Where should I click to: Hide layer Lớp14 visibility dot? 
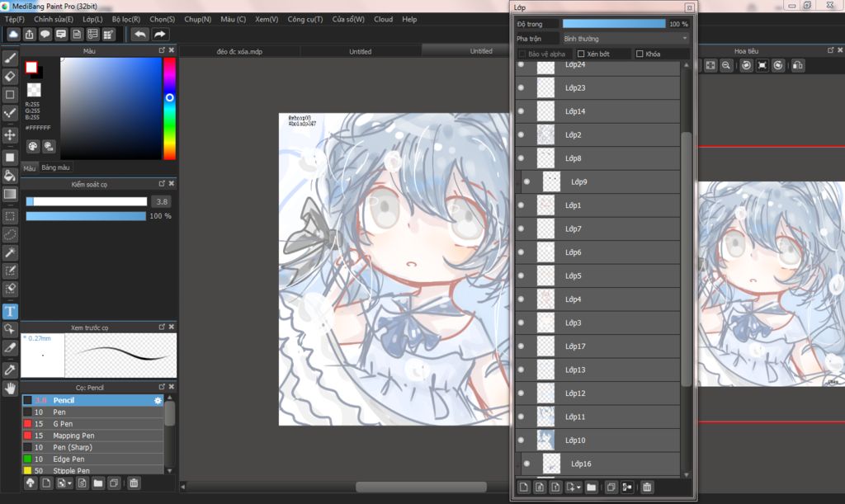(x=522, y=111)
